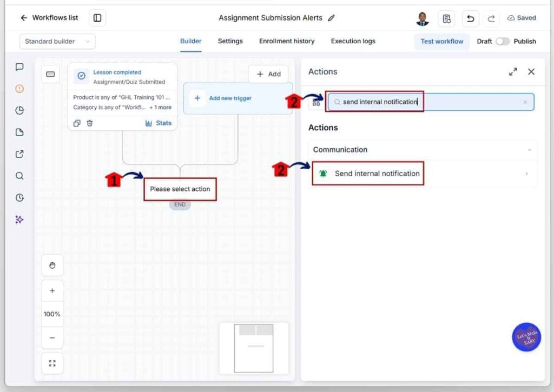Edit workflow name with pencil icon
554x392 pixels.
point(331,18)
